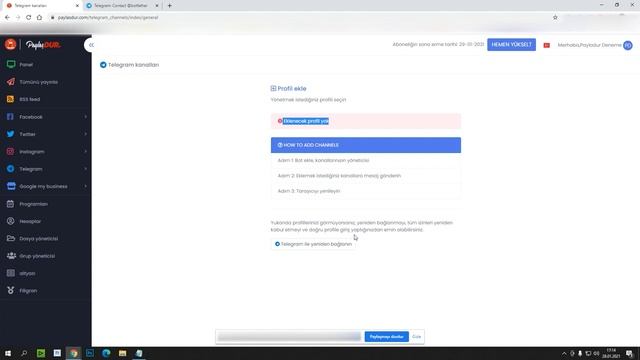Expand the Facebook submenu chevron
This screenshot has width=640, height=360.
click(85, 117)
